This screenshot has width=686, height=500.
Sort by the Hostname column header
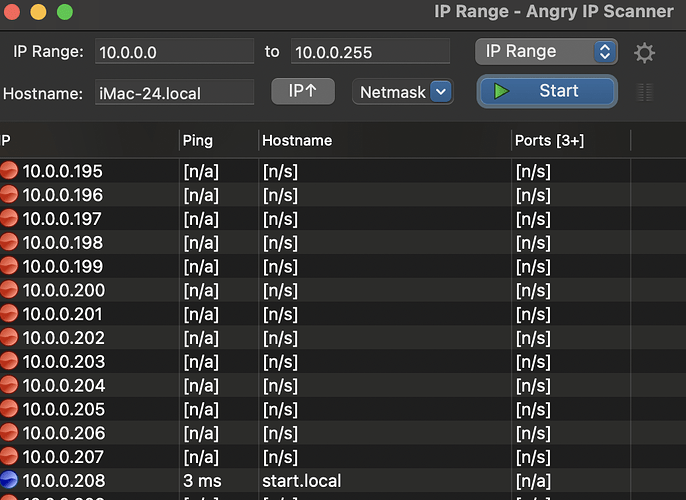[385, 140]
